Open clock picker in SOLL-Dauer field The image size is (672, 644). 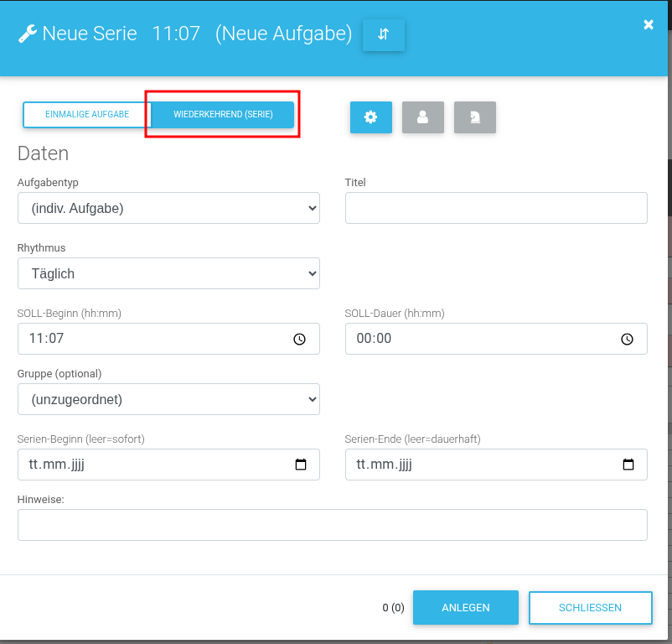[627, 339]
